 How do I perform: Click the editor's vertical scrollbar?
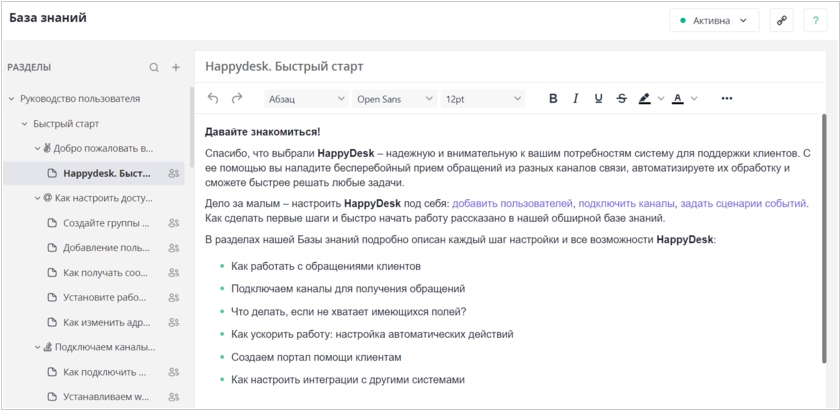(824, 238)
